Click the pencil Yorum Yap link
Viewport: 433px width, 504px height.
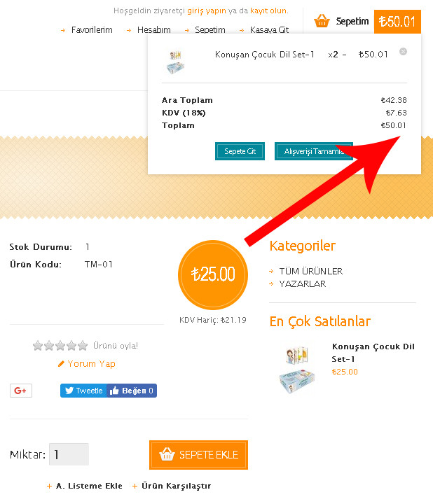[87, 363]
